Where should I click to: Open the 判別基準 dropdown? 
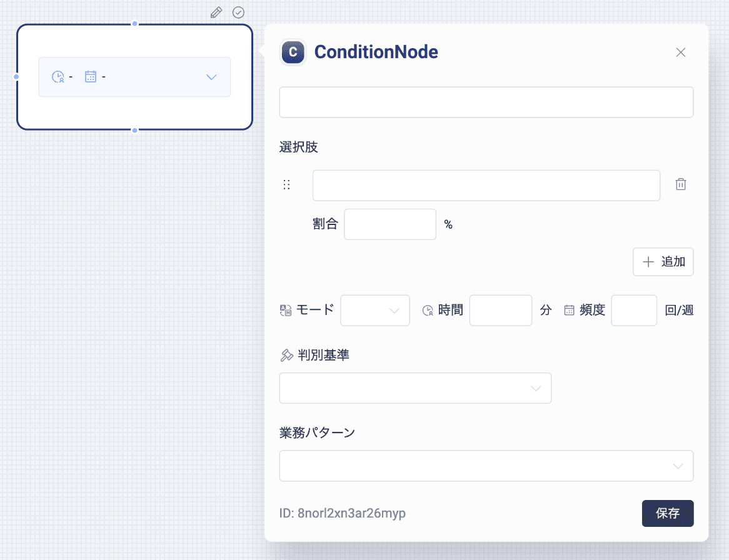coord(415,388)
